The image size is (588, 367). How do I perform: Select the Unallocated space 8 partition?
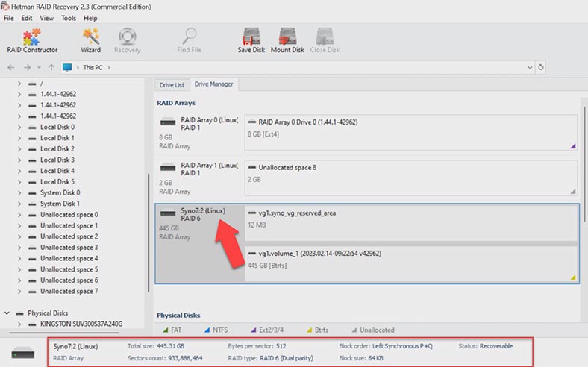(411, 178)
